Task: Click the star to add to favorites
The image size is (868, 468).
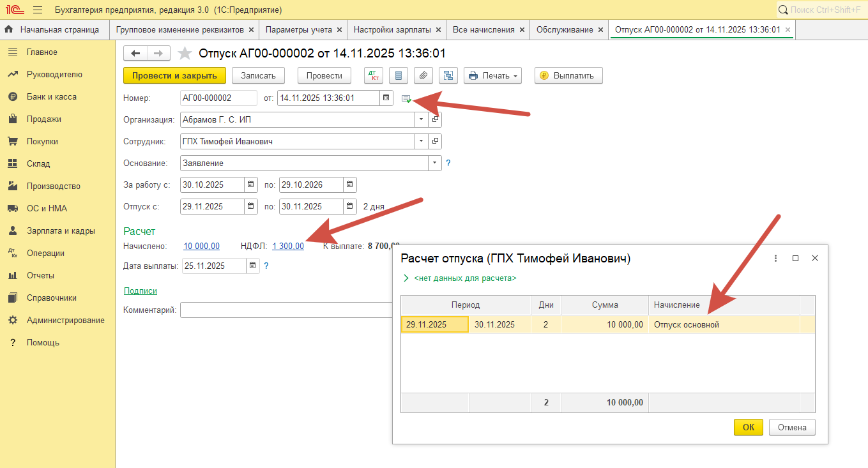Action: (x=185, y=54)
